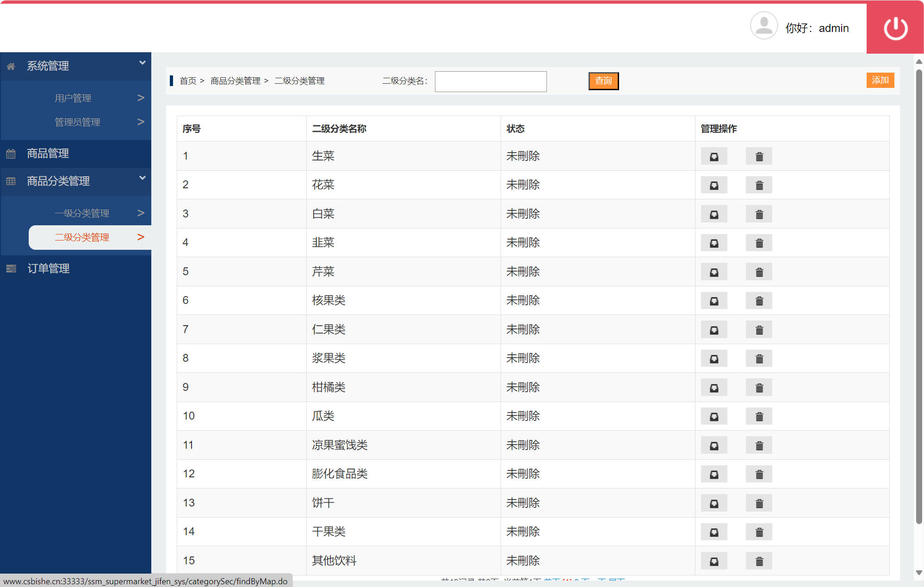Select the home icon beside 系统管理
Viewport: 924px width, 587px height.
(x=11, y=66)
